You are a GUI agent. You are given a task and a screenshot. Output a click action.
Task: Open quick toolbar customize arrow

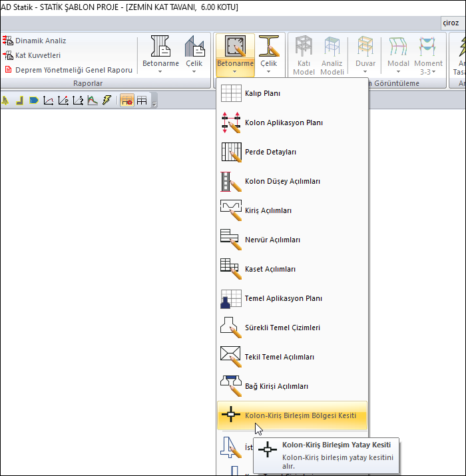[x=154, y=104]
